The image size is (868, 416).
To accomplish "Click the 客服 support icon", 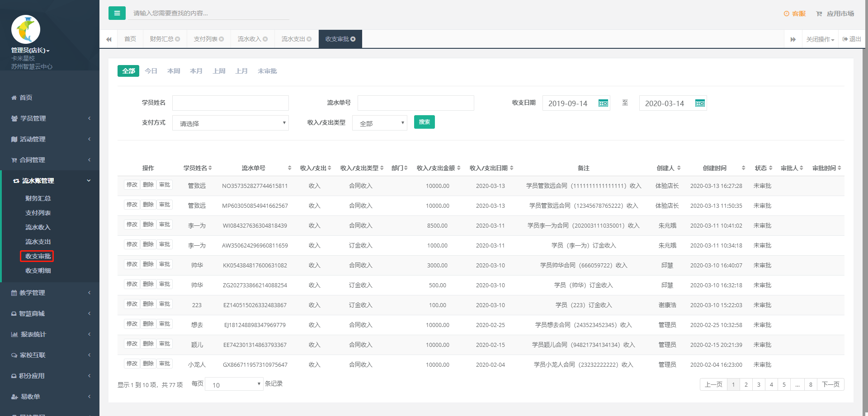I will tap(786, 14).
